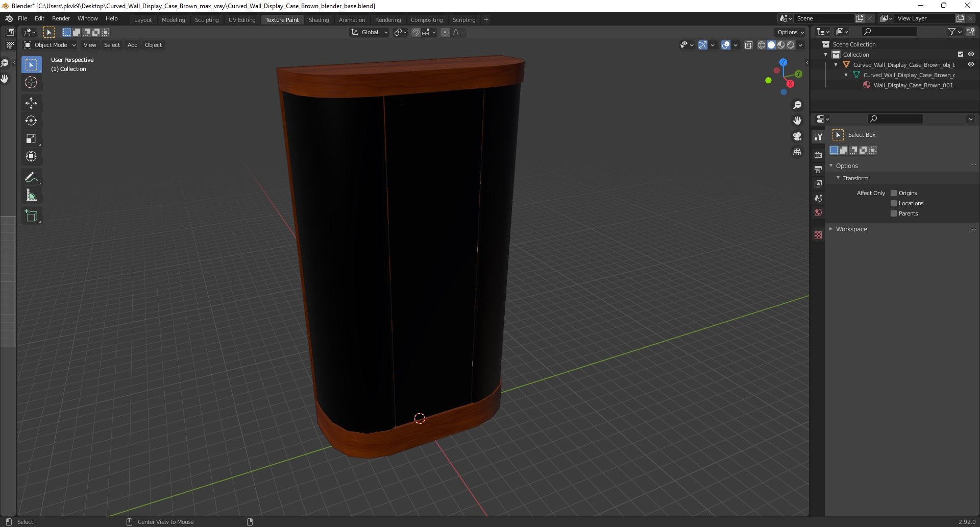Activate the Annotate tool
980x527 pixels.
tap(31, 177)
